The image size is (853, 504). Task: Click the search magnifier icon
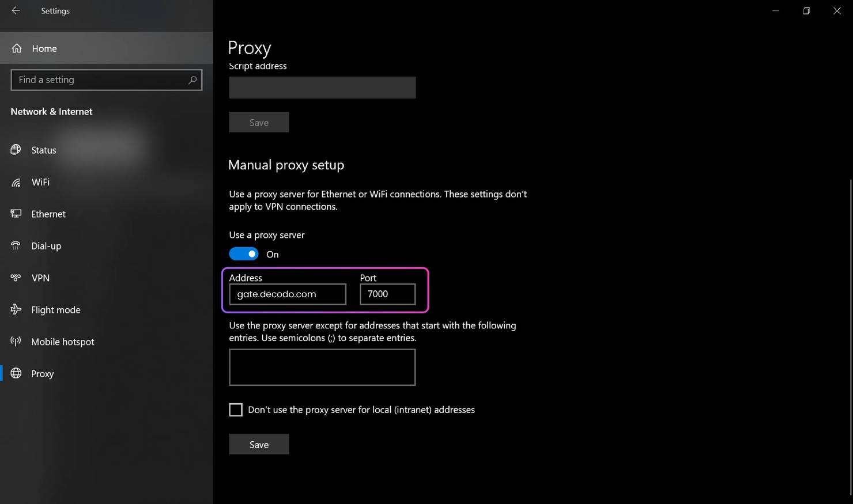click(x=193, y=80)
